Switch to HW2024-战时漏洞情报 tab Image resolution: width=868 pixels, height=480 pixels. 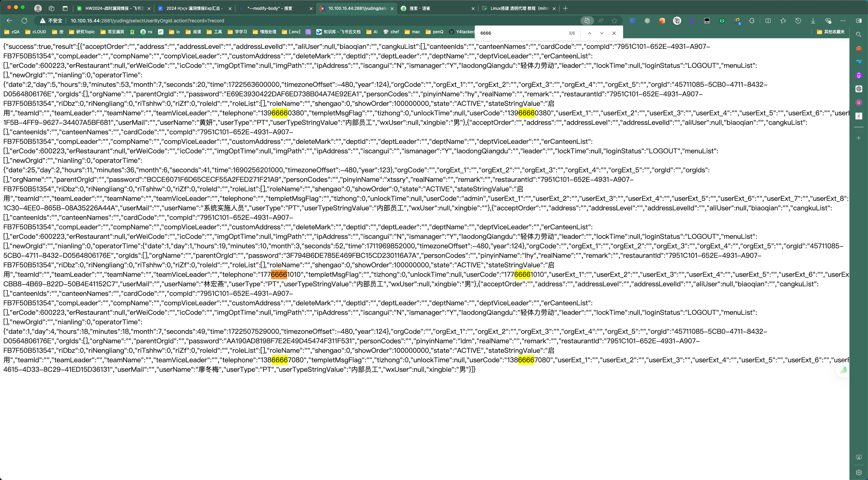tap(114, 8)
